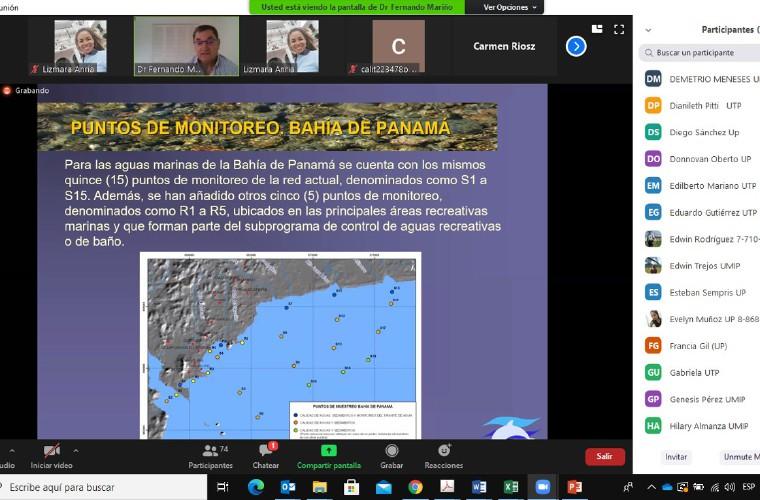Open PowerPoint from the taskbar
This screenshot has height=500, width=760.
coord(574,487)
